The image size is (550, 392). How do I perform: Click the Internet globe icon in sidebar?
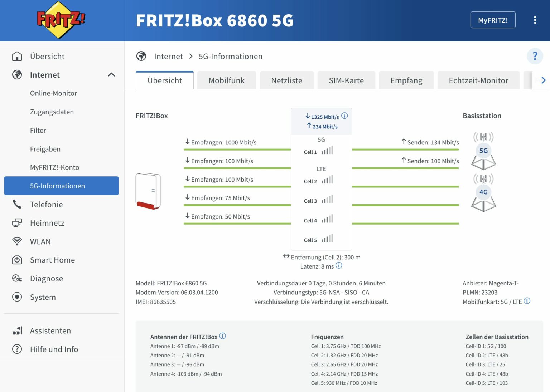click(16, 75)
